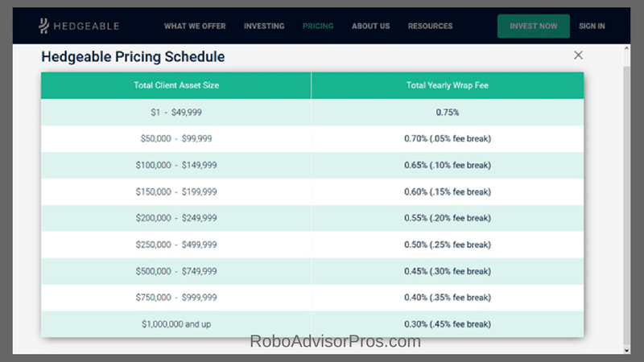This screenshot has width=644, height=362.
Task: Click the 0.45% (.30% fee break) cell
Action: pyautogui.click(x=448, y=271)
